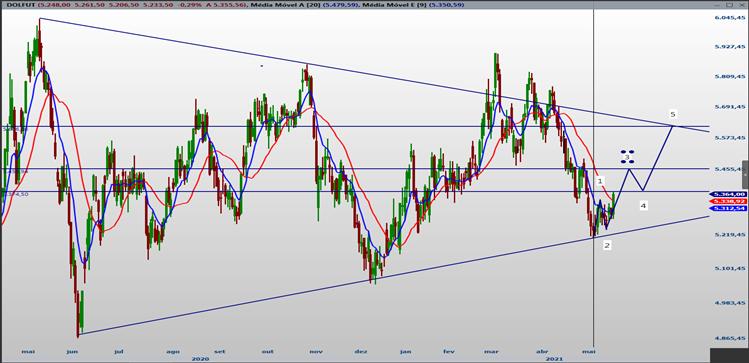Viewport: 749px width, 363px height.
Task: Click the dark corner box at bottom-right
Action: pyautogui.click(x=729, y=355)
